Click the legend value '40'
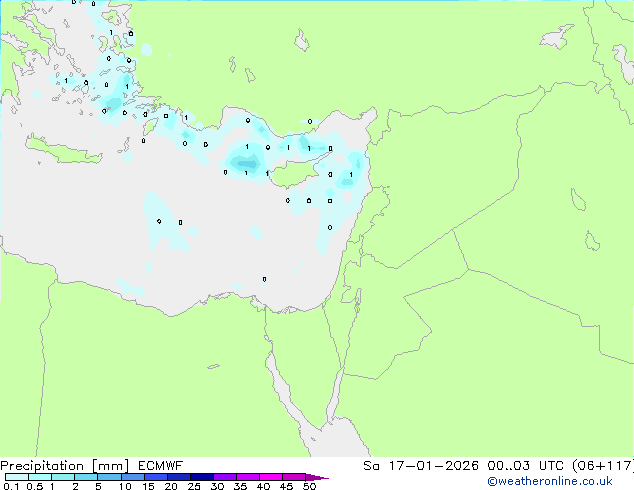The image size is (634, 490). tap(263, 486)
